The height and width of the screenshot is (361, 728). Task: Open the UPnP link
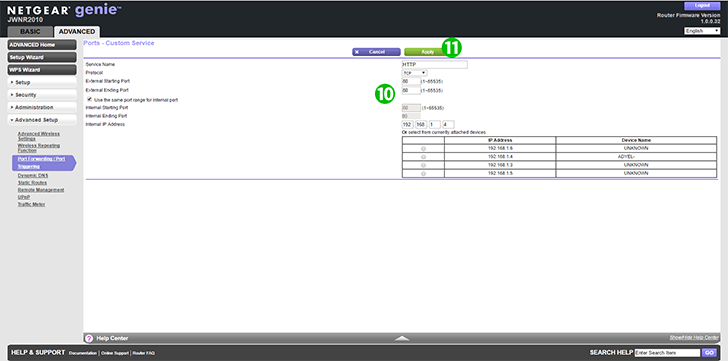pos(23,197)
